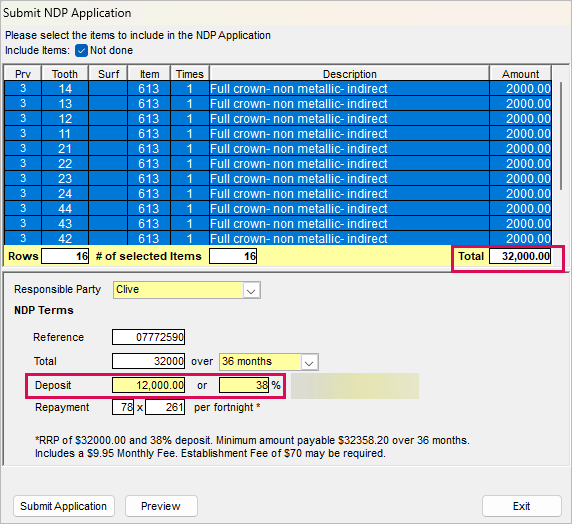The image size is (572, 524).
Task: Click the Submit Application button
Action: click(64, 506)
